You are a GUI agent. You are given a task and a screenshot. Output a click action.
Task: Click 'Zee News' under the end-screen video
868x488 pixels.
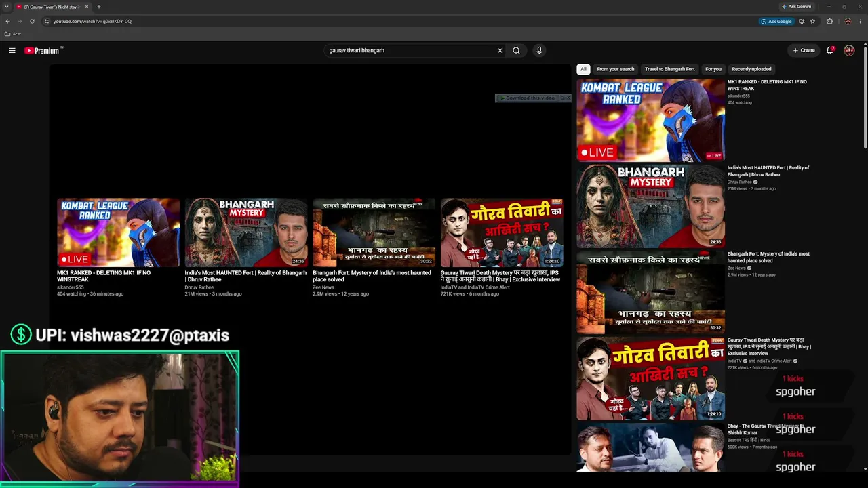coord(323,287)
